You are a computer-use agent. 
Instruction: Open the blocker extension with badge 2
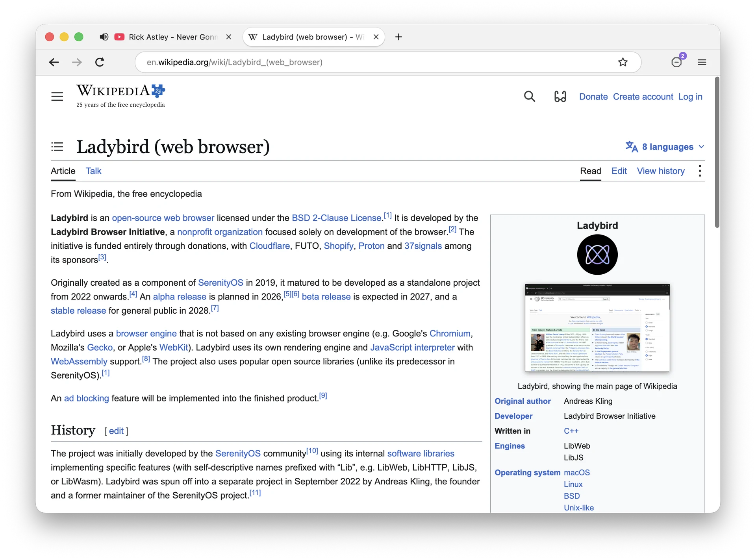point(677,61)
